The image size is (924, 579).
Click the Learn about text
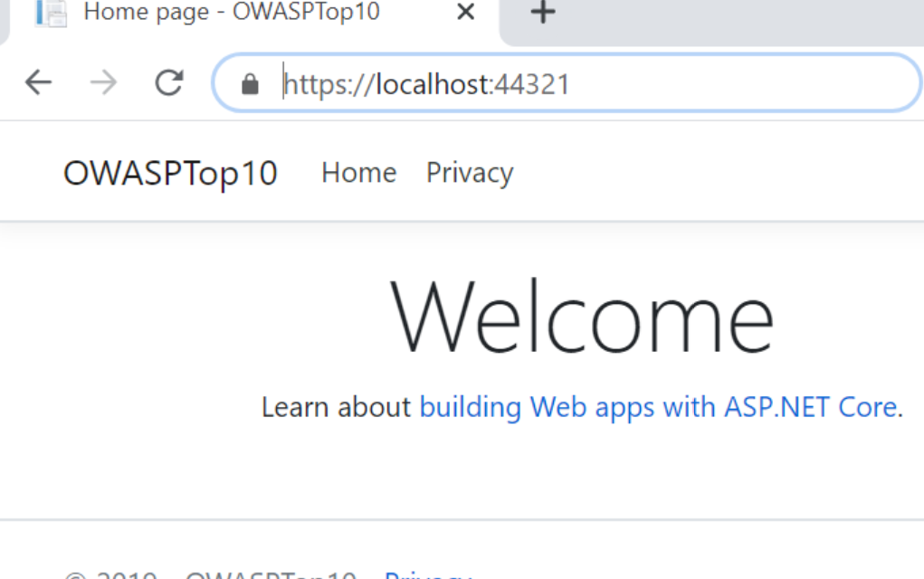coord(336,407)
